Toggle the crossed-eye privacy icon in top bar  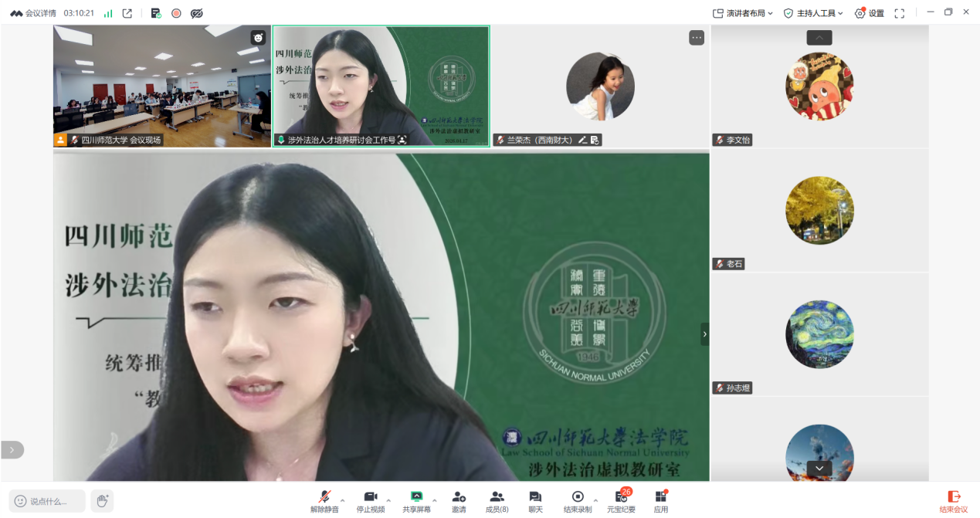pos(197,13)
